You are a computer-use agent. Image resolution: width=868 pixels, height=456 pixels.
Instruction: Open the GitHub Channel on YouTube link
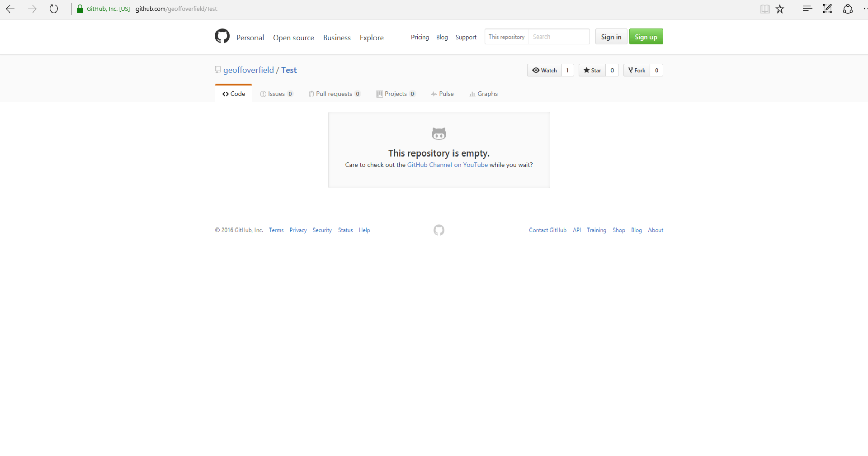point(447,165)
